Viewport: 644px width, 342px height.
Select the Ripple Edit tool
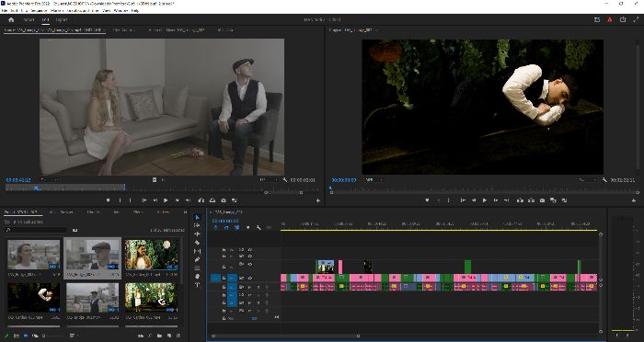point(197,234)
